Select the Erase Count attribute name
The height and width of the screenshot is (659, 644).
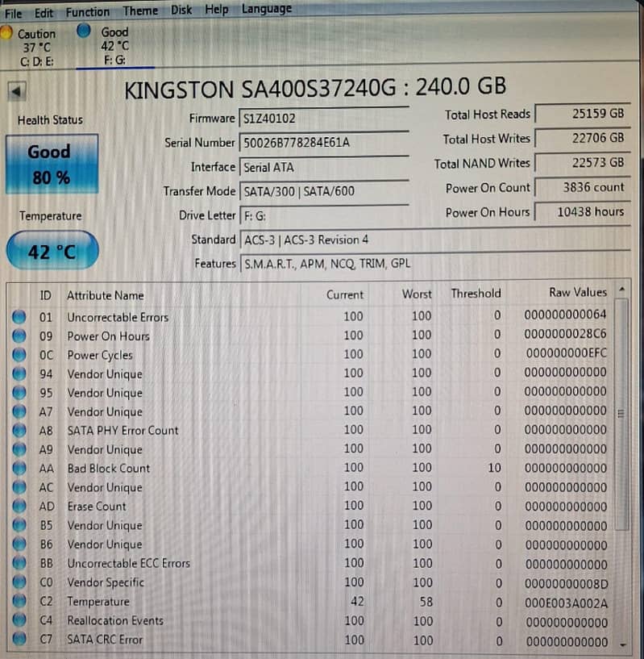click(97, 506)
